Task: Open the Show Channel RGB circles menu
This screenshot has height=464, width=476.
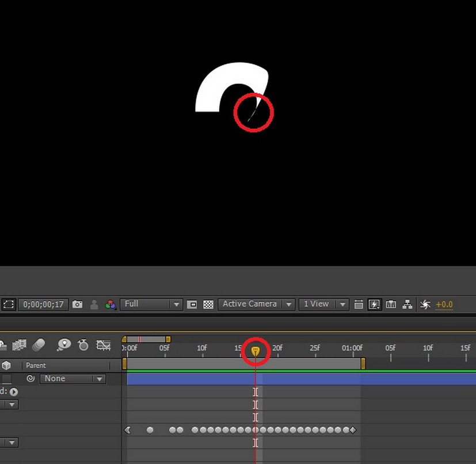Action: click(111, 305)
